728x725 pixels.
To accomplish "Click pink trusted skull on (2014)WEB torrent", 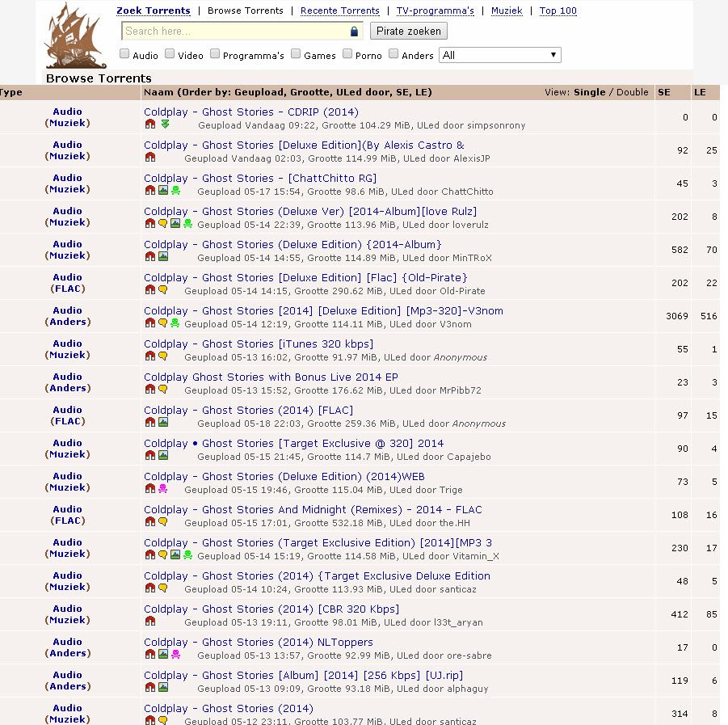I will pos(162,490).
